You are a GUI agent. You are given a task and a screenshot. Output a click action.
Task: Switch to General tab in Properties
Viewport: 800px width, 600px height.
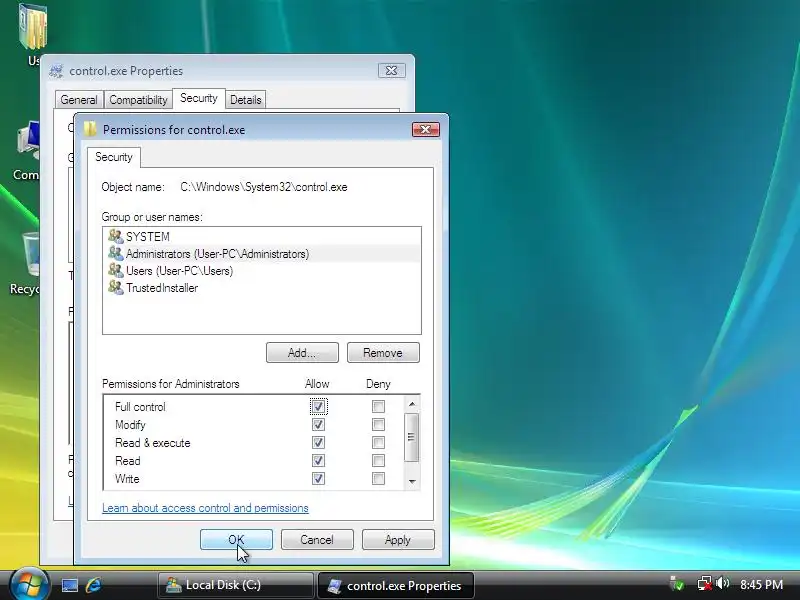pos(79,99)
